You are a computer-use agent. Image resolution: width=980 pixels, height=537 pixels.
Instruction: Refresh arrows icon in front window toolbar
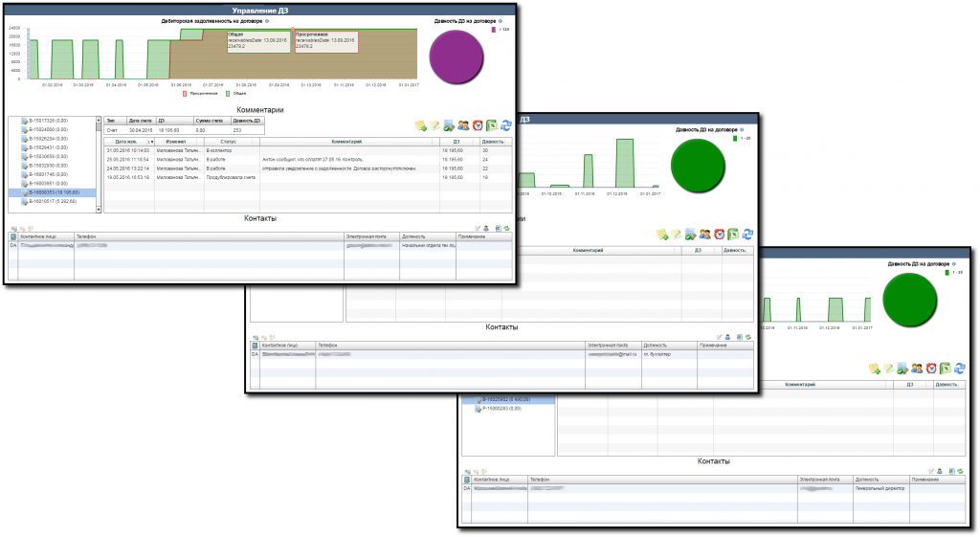point(506,125)
